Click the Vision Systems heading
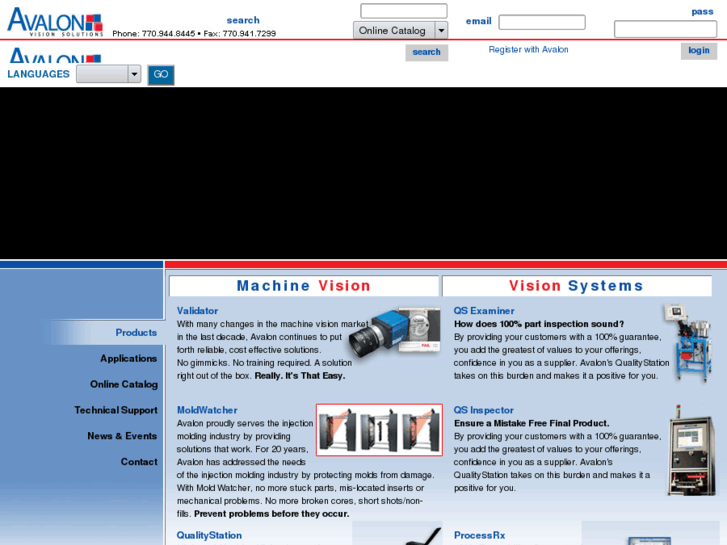The image size is (727, 545). [x=576, y=286]
